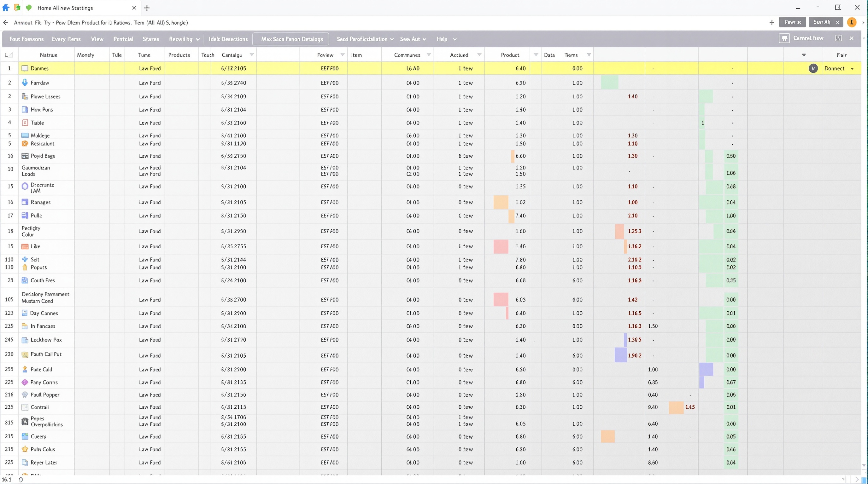Click the Leckhow Fox row icon
This screenshot has width=868, height=484.
pos(25,340)
